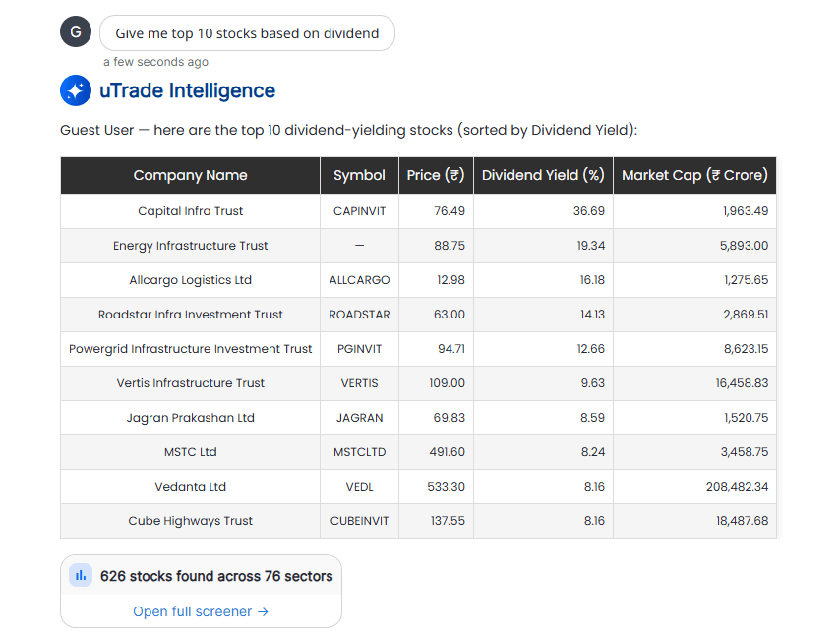Select Cube Highways Trust company name
Screen dimensions: 840x636
click(190, 521)
